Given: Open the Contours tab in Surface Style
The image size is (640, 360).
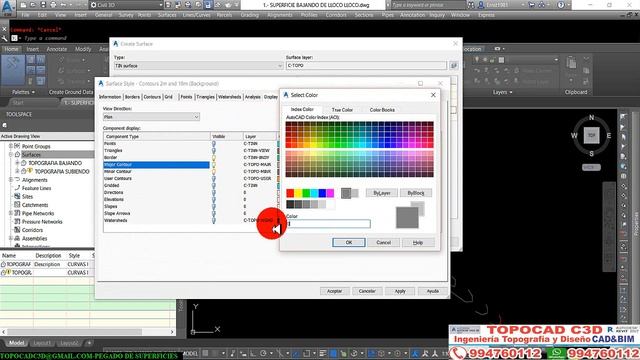Looking at the screenshot, I should coord(152,97).
